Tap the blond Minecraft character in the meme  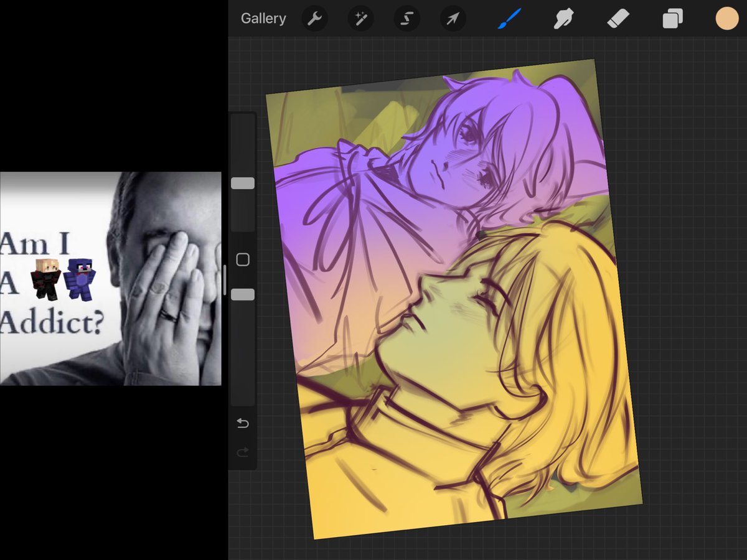[x=46, y=279]
